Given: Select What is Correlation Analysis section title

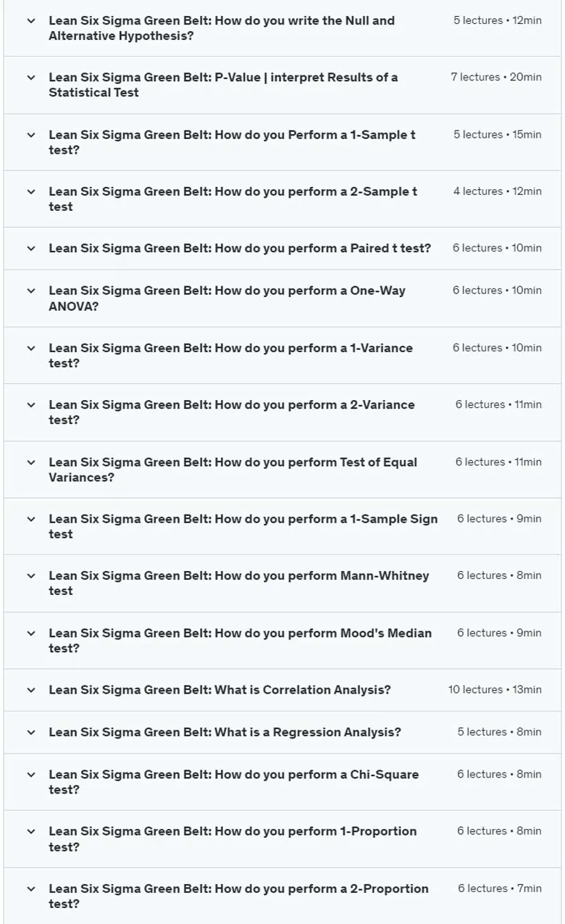Looking at the screenshot, I should tap(219, 690).
